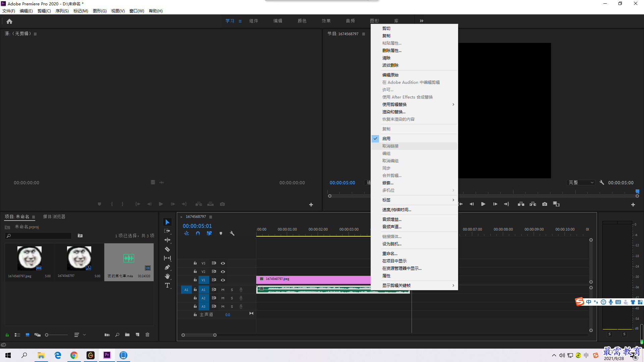Switch Project panel to icon view
The image size is (644, 362).
[x=28, y=335]
